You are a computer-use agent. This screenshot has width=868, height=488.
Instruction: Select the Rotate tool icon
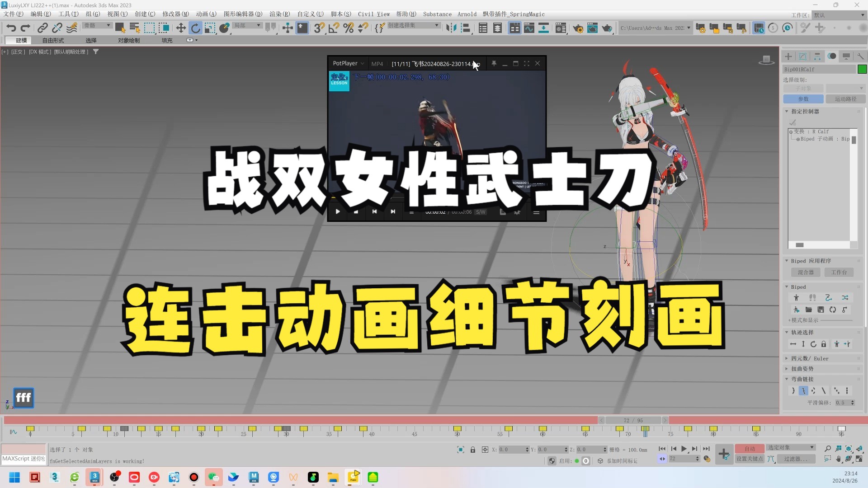tap(195, 28)
